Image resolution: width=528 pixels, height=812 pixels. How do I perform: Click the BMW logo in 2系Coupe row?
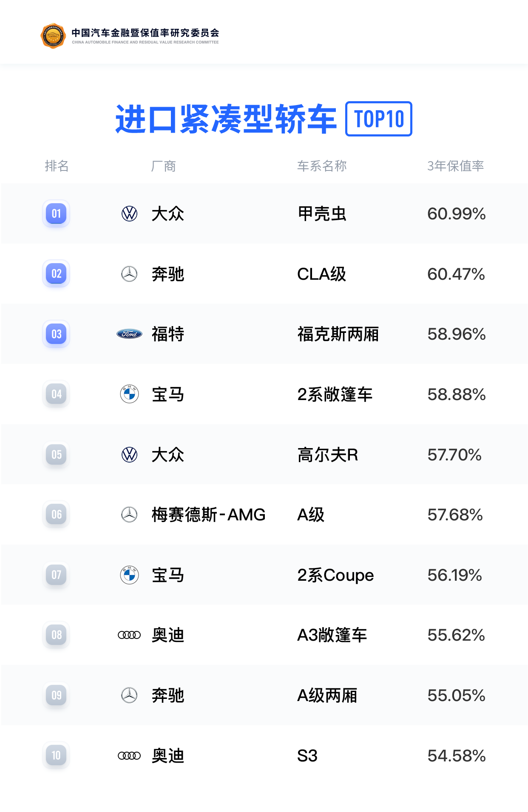(x=129, y=575)
